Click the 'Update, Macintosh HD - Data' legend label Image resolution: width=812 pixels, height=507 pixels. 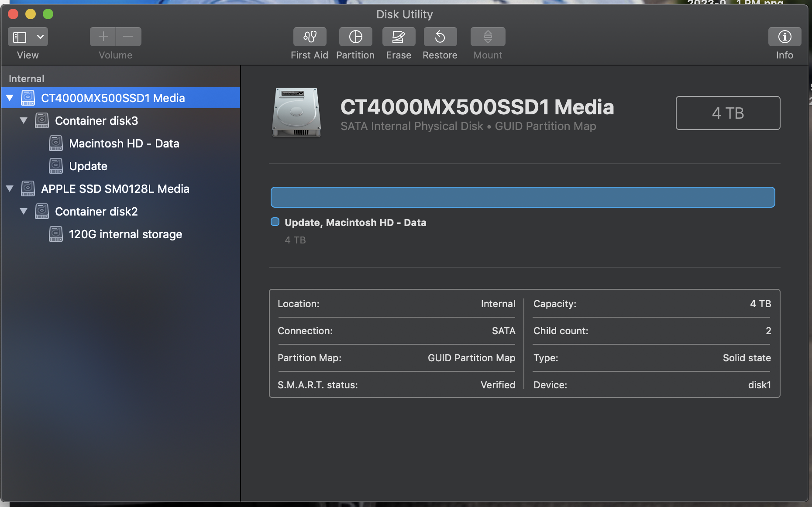(355, 223)
